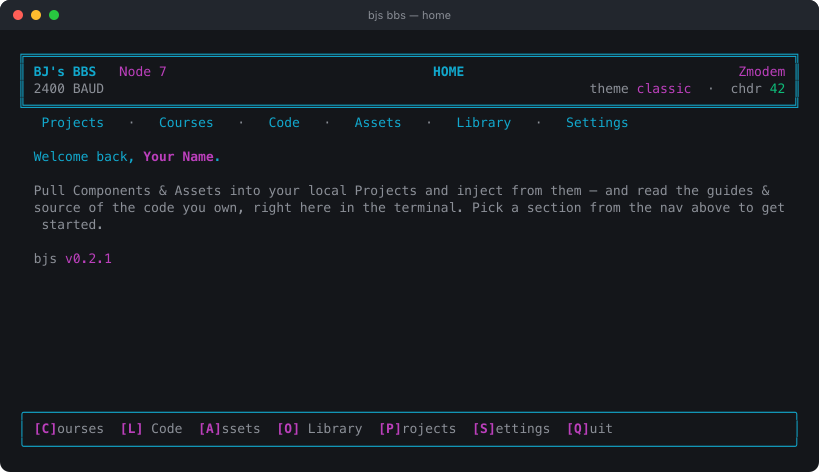The height and width of the screenshot is (472, 819).
Task: Open the Courses nav section
Action: pos(186,123)
